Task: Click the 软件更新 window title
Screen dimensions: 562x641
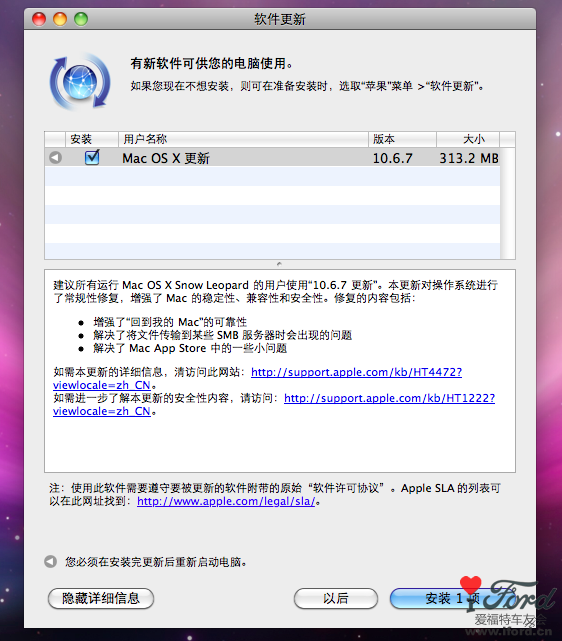Action: pyautogui.click(x=280, y=19)
